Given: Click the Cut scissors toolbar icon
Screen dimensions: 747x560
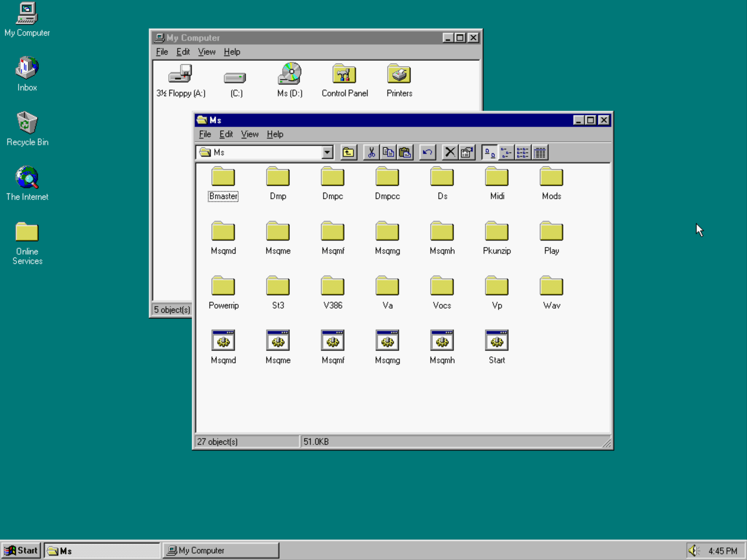Looking at the screenshot, I should coord(372,153).
